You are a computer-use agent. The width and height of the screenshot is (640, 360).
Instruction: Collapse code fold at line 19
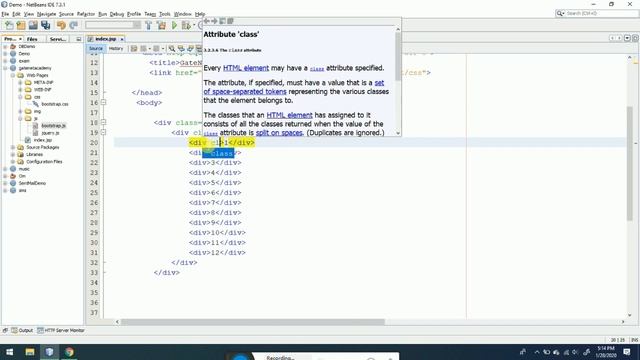tap(103, 132)
